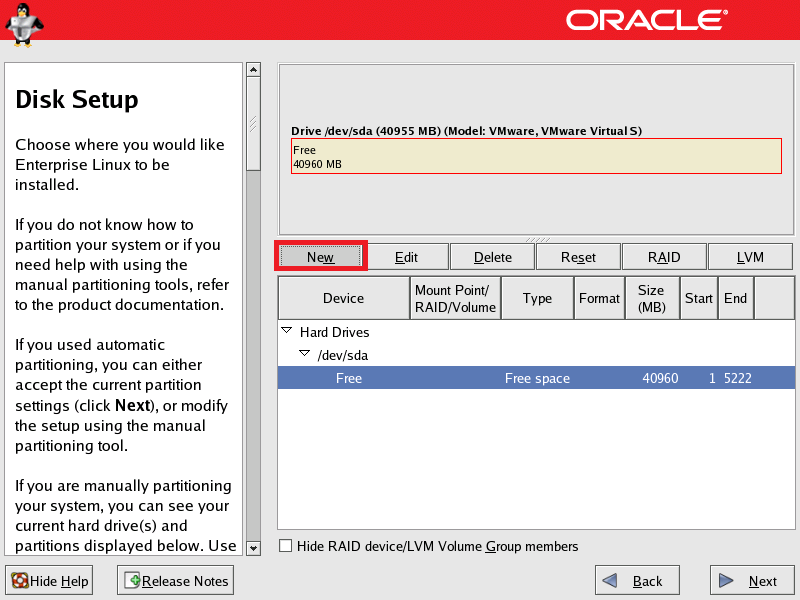Hide the help panel with Hide Help
The width and height of the screenshot is (800, 600).
[x=49, y=581]
